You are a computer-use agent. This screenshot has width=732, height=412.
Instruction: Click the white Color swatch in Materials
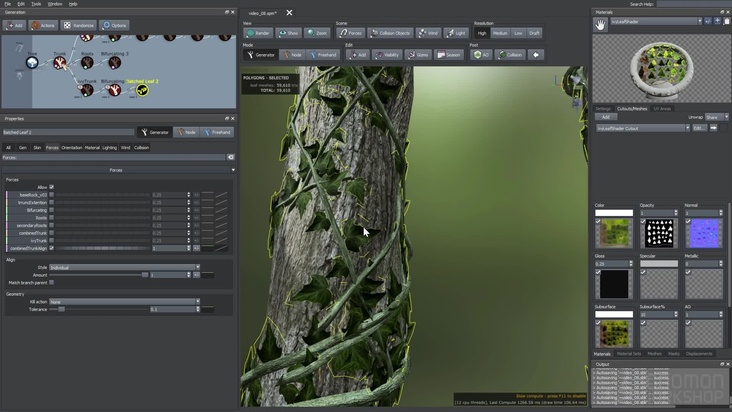pyautogui.click(x=614, y=213)
